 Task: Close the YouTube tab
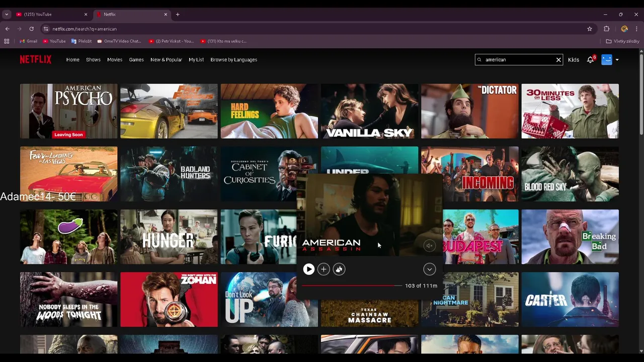click(x=86, y=14)
